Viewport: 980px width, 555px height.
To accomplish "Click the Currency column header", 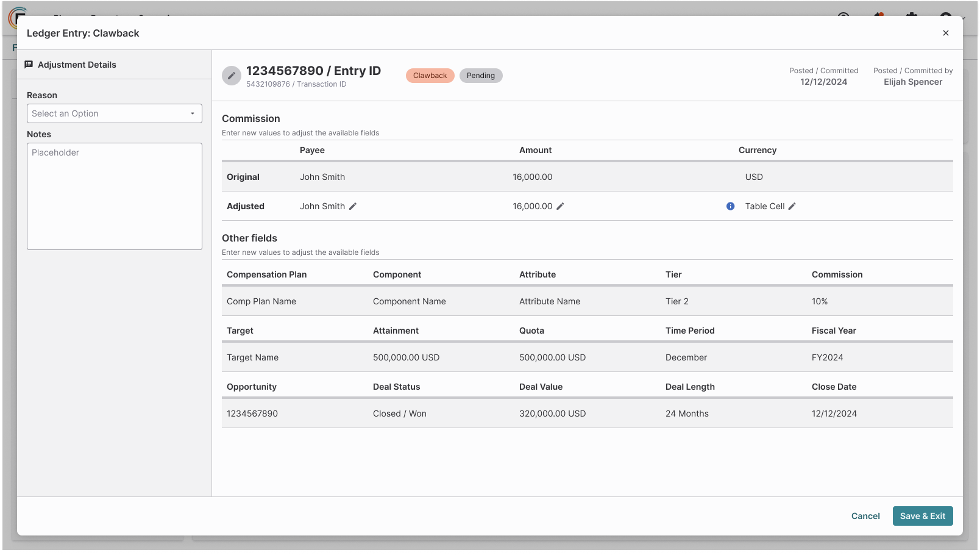I will pos(758,150).
